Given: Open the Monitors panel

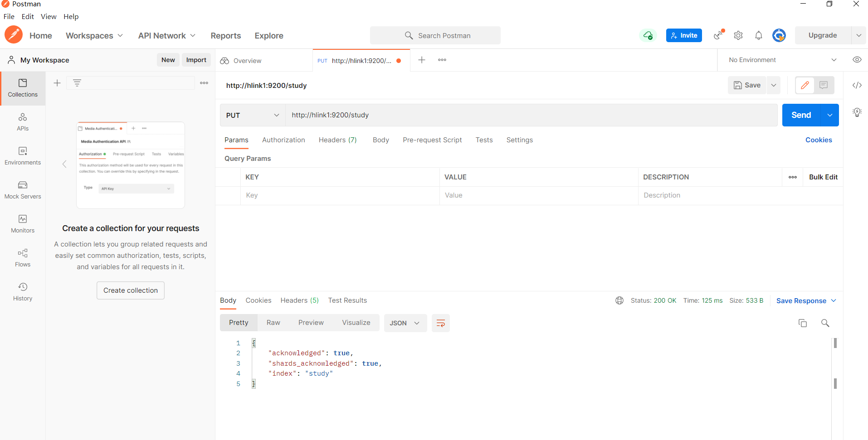Looking at the screenshot, I should coord(23,224).
